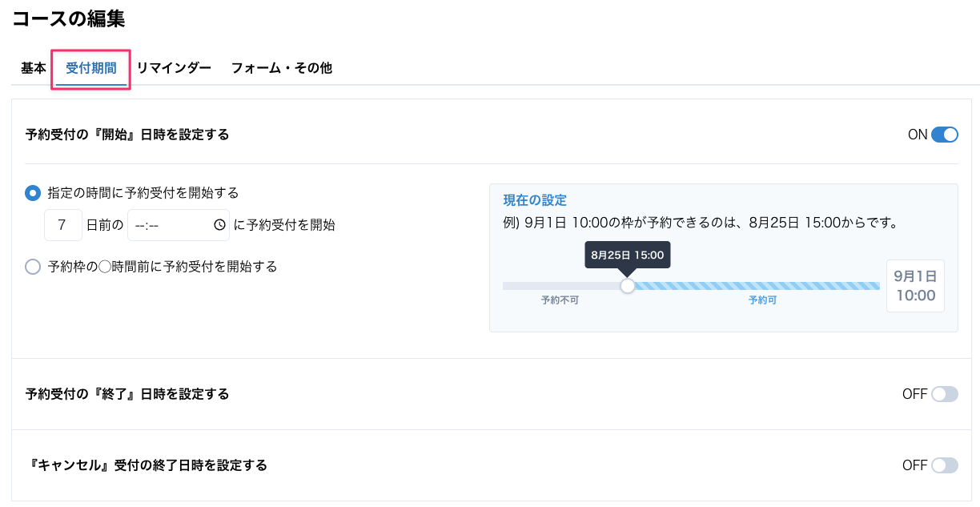Click the 『キャンセル』受付の終了日時を設定する label
The width and height of the screenshot is (980, 507).
click(147, 465)
